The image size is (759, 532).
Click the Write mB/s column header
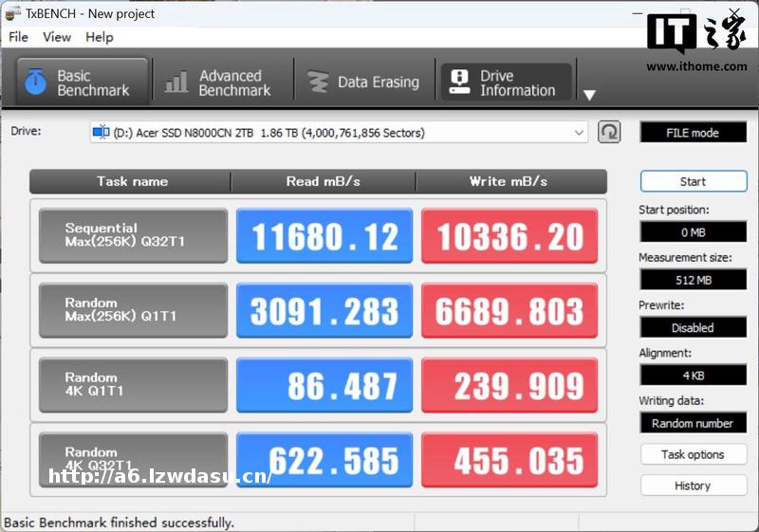[511, 181]
